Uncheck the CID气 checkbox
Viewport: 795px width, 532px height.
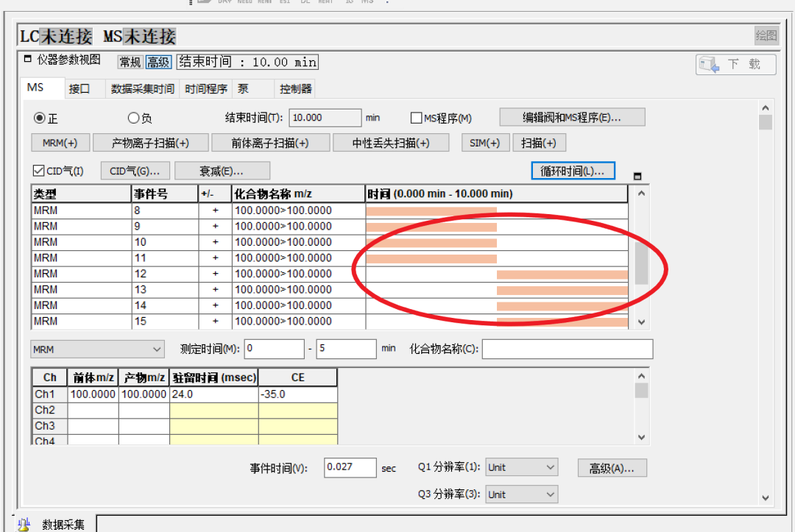tap(39, 171)
